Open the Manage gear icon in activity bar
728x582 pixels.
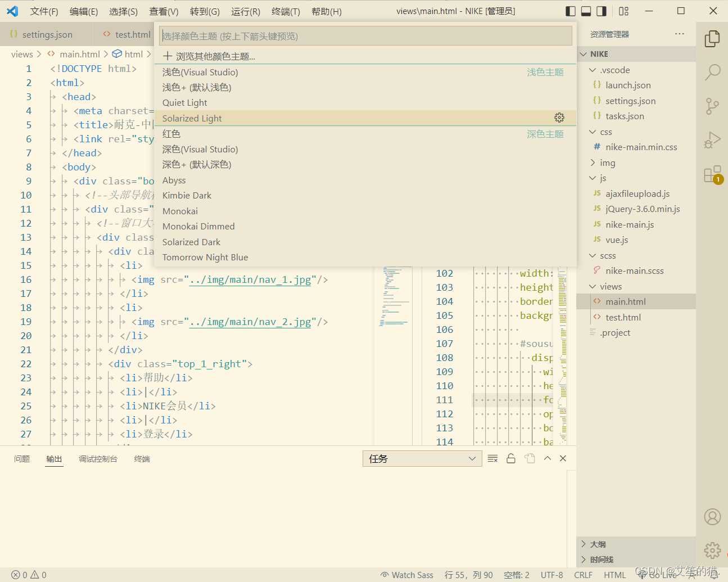coord(712,550)
